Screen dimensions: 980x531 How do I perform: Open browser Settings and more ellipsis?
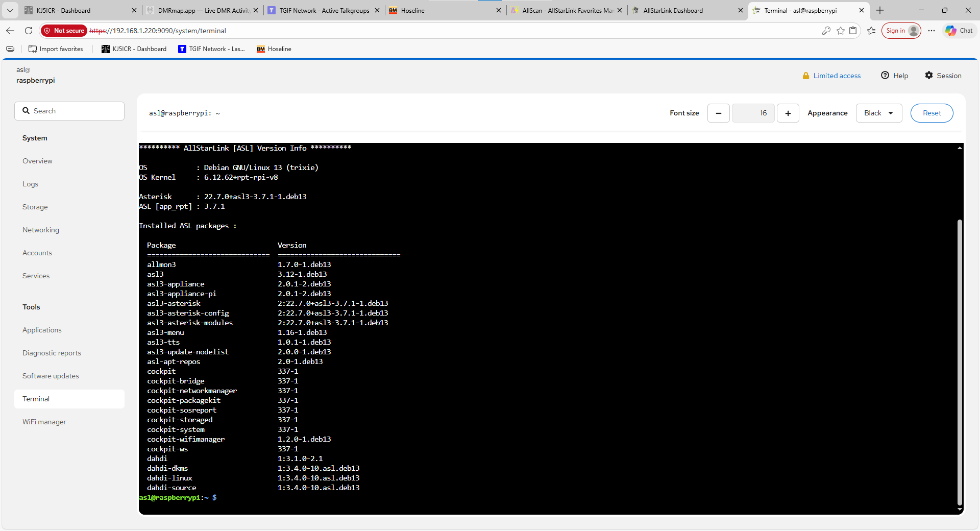(932, 31)
